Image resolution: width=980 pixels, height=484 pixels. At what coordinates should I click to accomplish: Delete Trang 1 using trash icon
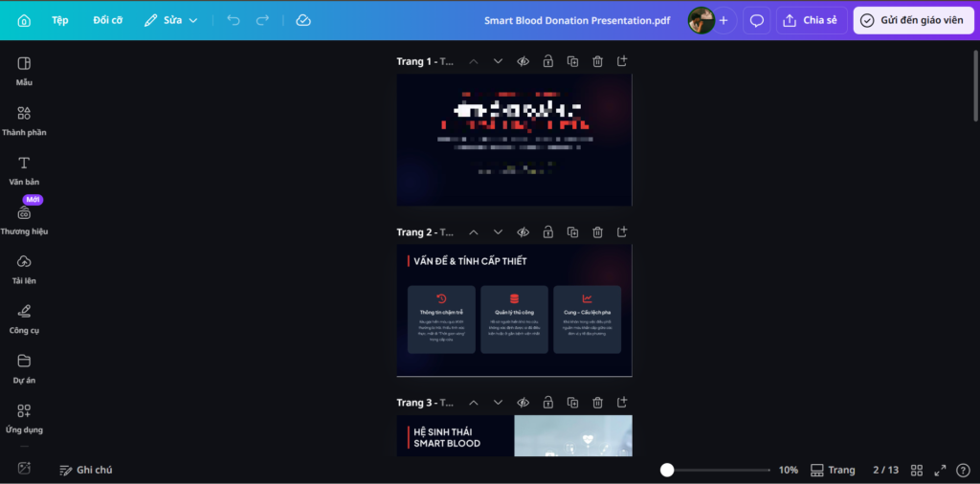pyautogui.click(x=597, y=61)
